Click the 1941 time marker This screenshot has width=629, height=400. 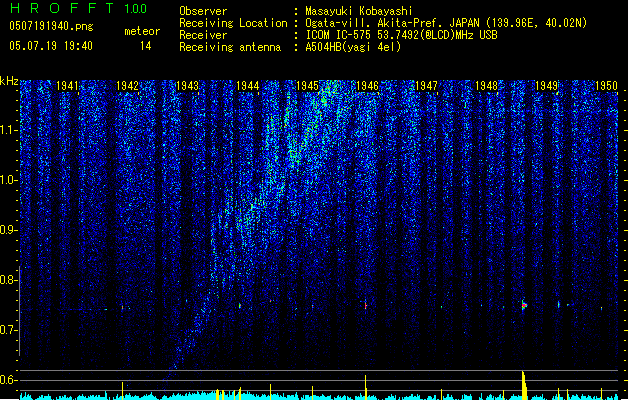coord(67,86)
